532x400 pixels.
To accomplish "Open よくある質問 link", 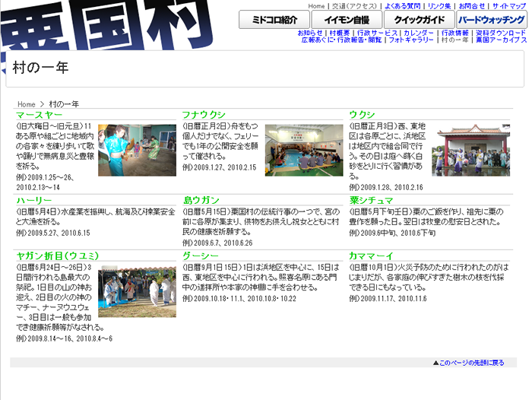I will (x=402, y=5).
